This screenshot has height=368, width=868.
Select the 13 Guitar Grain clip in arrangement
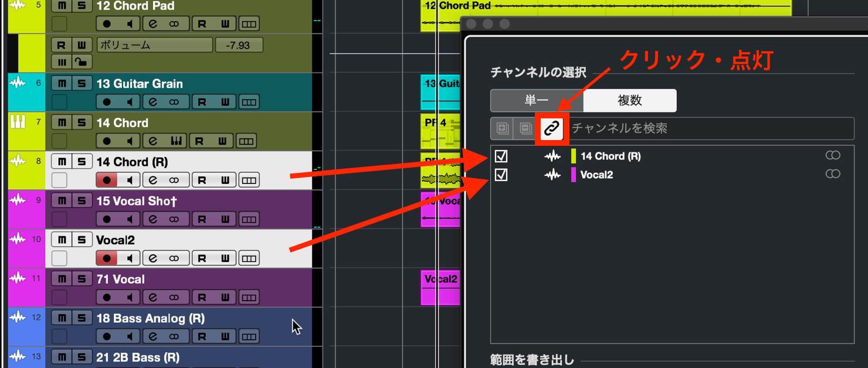coord(440,93)
